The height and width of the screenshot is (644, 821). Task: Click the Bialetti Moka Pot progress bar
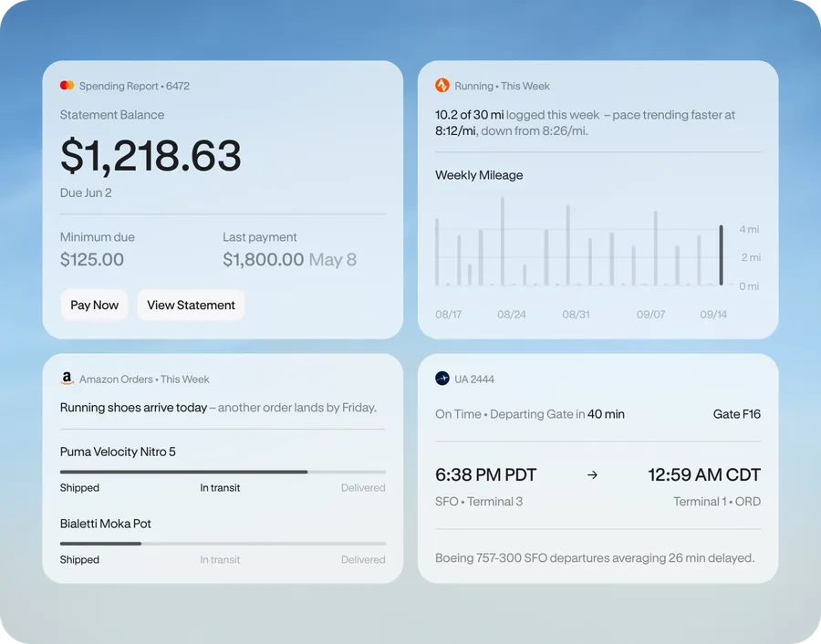[x=223, y=544]
